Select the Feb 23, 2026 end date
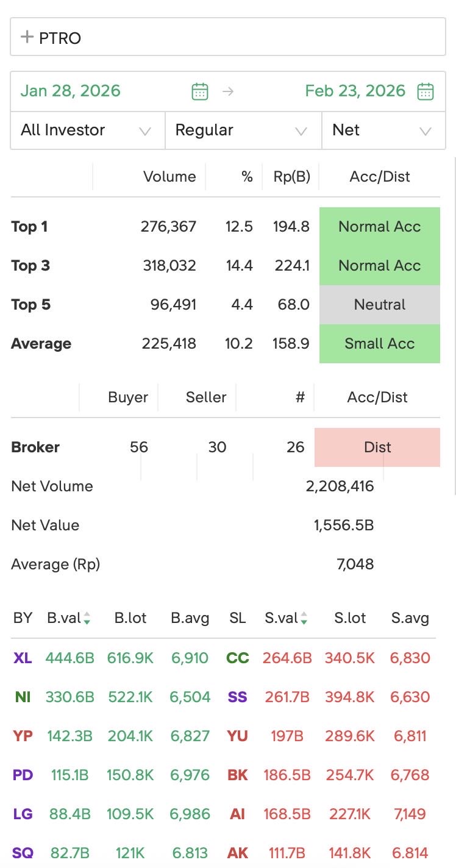Image resolution: width=456 pixels, height=868 pixels. tap(355, 91)
